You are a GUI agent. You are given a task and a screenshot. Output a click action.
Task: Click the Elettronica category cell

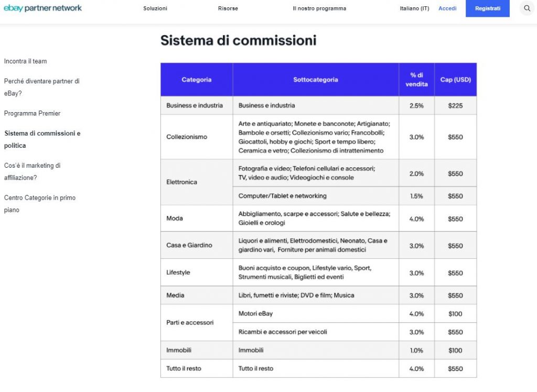[197, 182]
